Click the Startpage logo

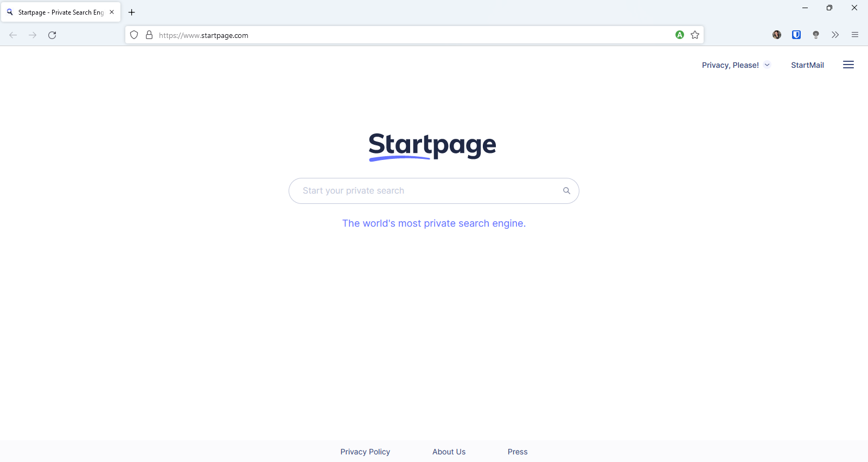[432, 146]
